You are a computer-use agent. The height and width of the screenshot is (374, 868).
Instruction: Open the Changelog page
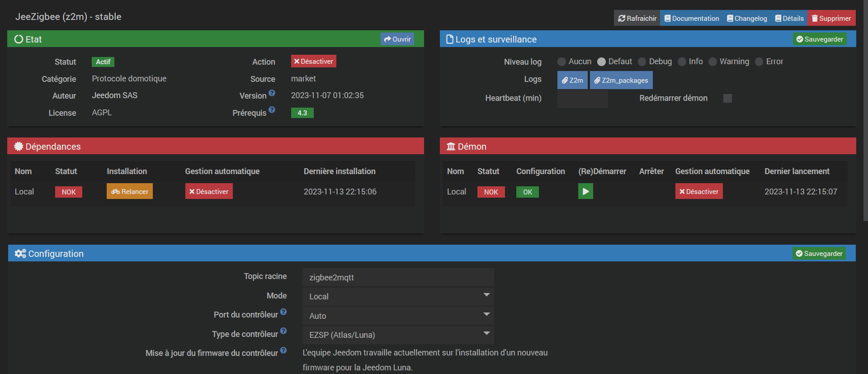coord(747,19)
